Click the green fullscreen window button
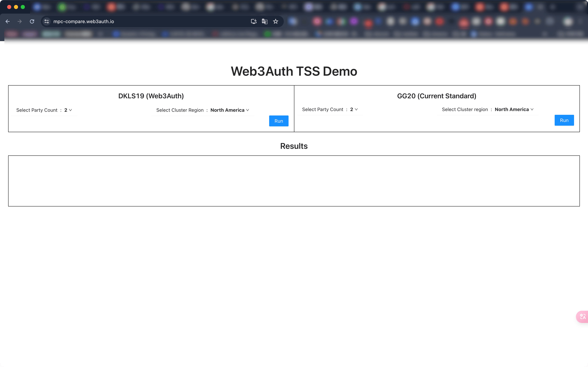The image size is (588, 367). pyautogui.click(x=23, y=7)
